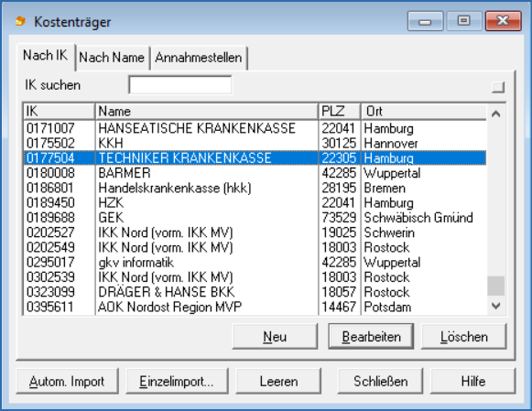Click the Kostenträger window title icon
Viewport: 532px width, 411px height.
20,21
